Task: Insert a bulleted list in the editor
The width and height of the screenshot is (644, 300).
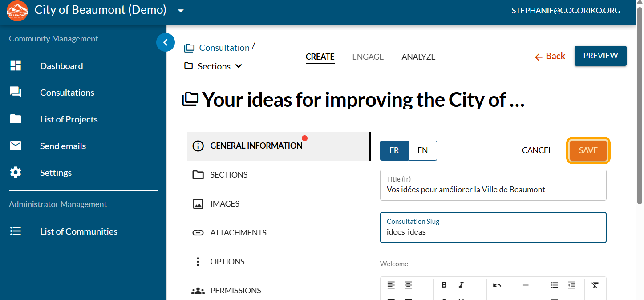Action: click(554, 285)
